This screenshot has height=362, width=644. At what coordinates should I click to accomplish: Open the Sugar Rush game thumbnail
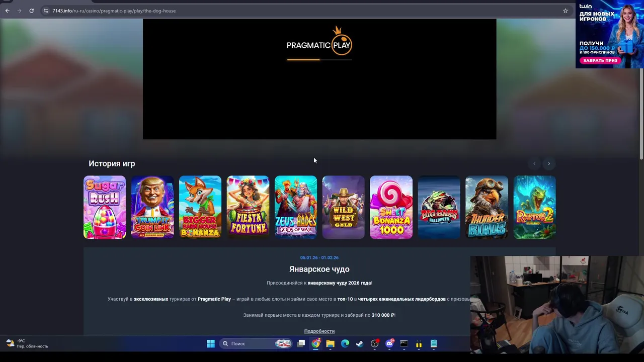pos(105,207)
